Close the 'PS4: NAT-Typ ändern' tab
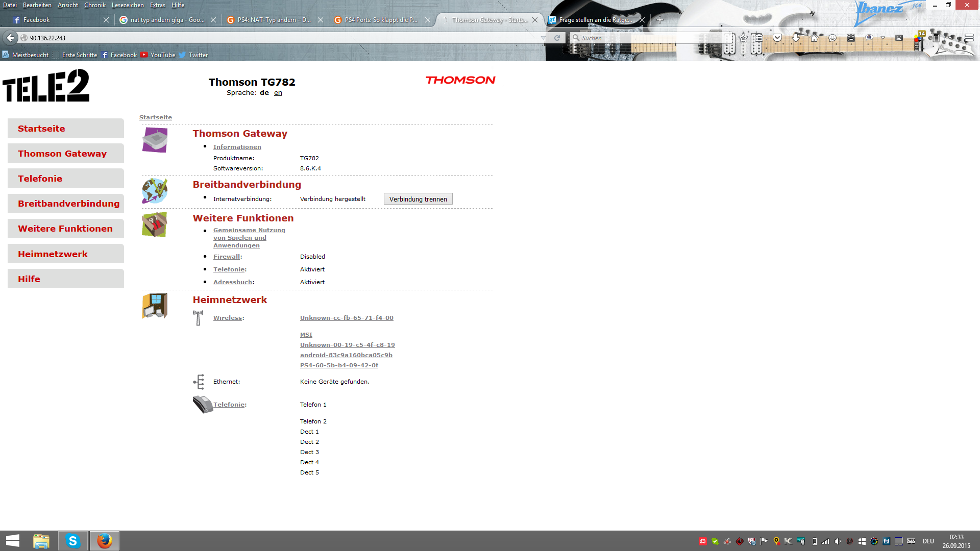 [x=321, y=20]
